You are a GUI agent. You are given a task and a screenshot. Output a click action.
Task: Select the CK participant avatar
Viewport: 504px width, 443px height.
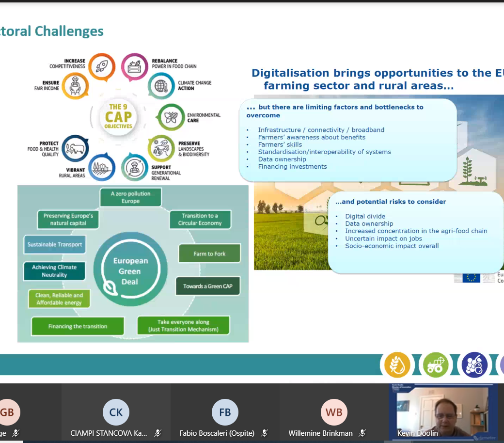tap(116, 412)
